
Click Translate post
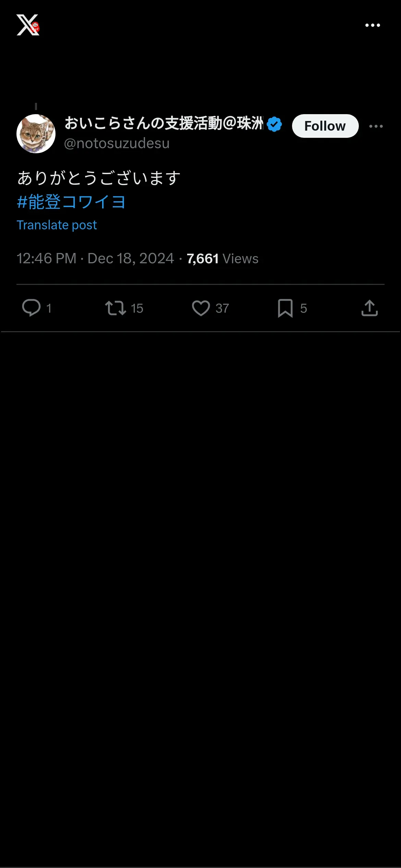(57, 225)
